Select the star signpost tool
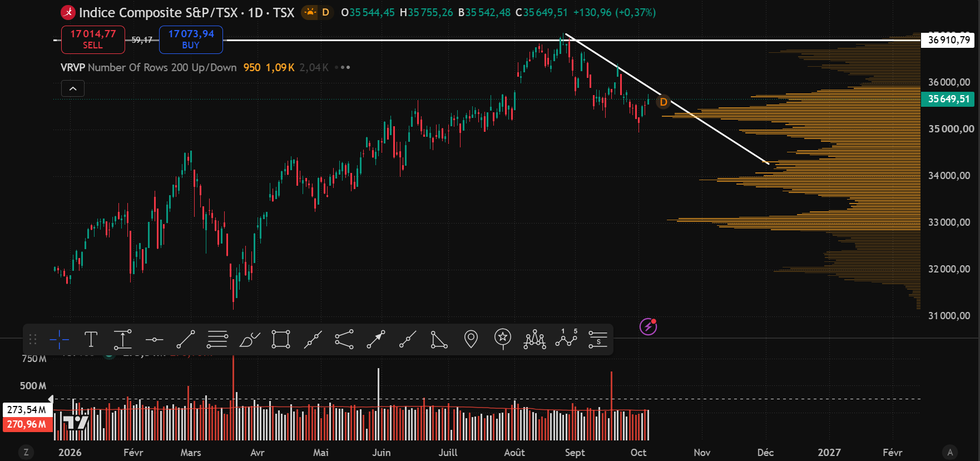The height and width of the screenshot is (461, 980). tap(503, 339)
